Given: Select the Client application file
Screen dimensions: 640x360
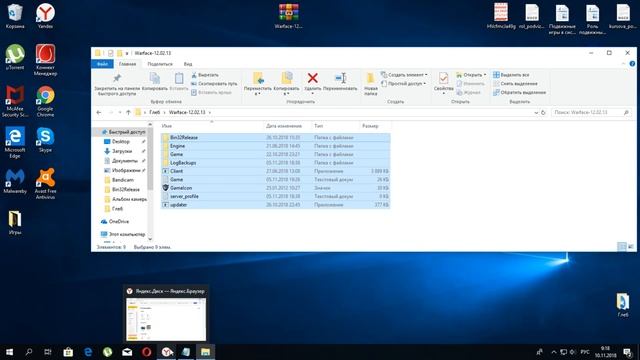Looking at the screenshot, I should (x=276, y=171).
